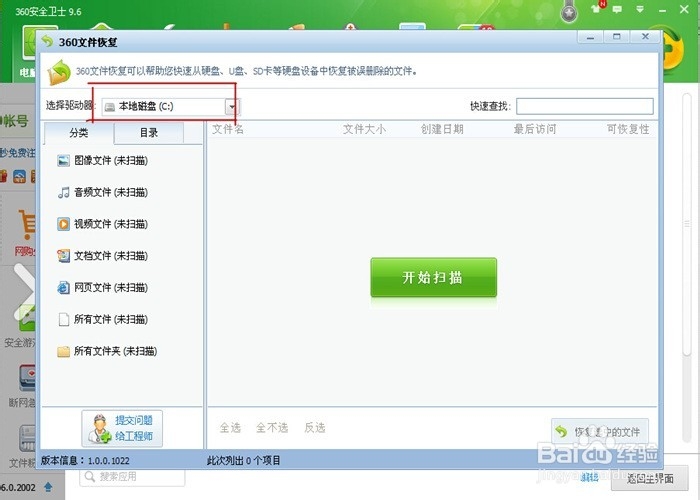
Task: Minimize the 360安全卫士 main window
Action: (x=662, y=10)
